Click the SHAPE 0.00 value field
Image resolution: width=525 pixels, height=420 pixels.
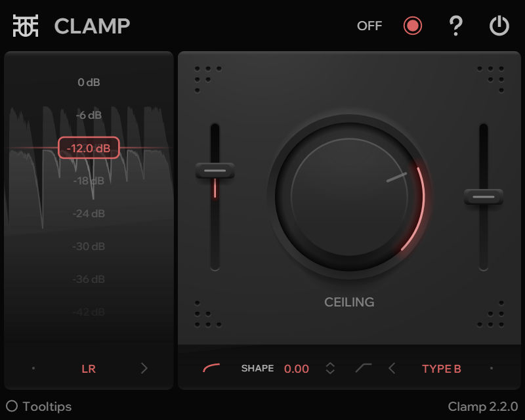pos(297,368)
